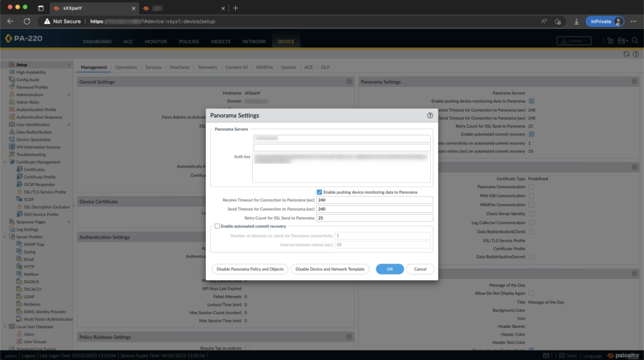Screen dimensions: 644x360
Task: Switch to DASHBOARD tab
Action: (97, 41)
